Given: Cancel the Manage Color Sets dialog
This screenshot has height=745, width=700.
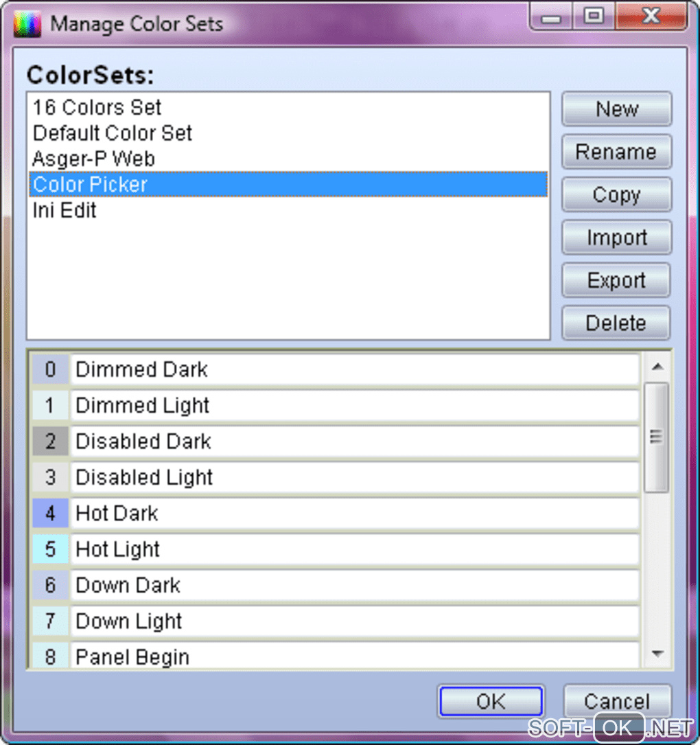Looking at the screenshot, I should pos(616,701).
